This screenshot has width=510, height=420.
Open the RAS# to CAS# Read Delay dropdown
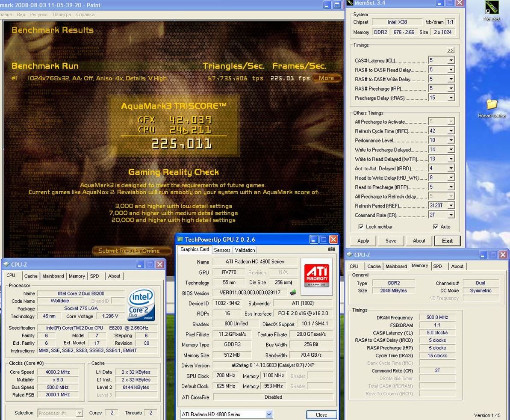[x=451, y=70]
